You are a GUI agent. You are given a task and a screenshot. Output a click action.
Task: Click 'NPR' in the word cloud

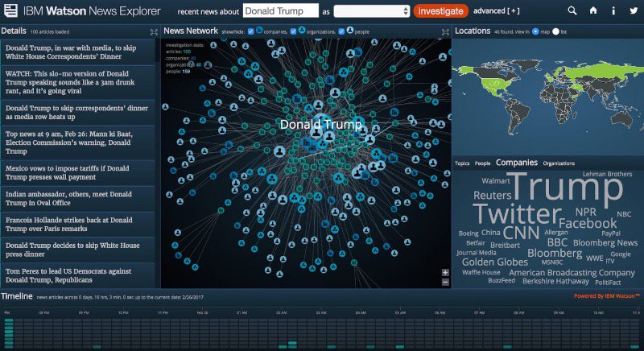point(586,213)
